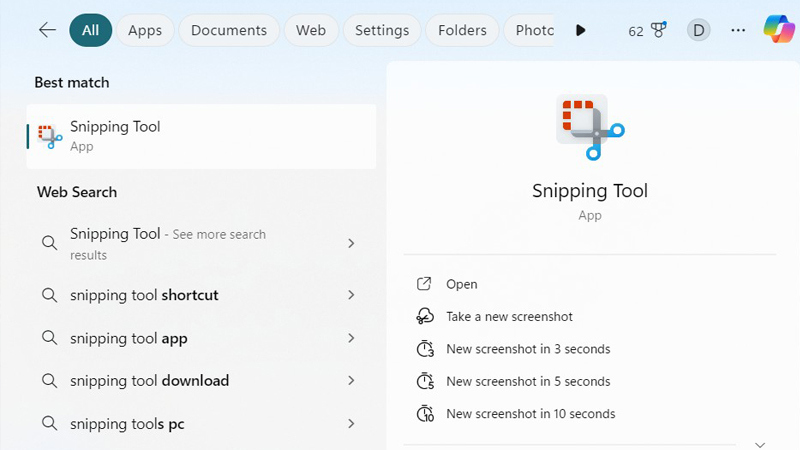
Task: Go back with the left arrow
Action: point(47,30)
